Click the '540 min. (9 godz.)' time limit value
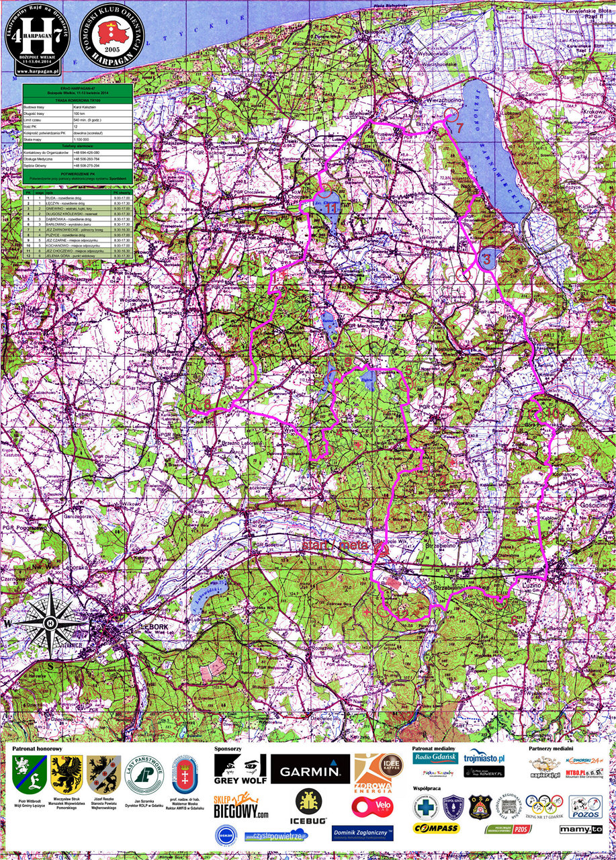616x860 pixels. 102,119
